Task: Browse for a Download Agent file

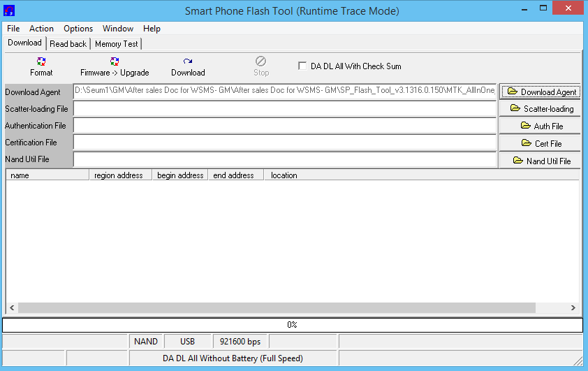Action: pos(541,92)
